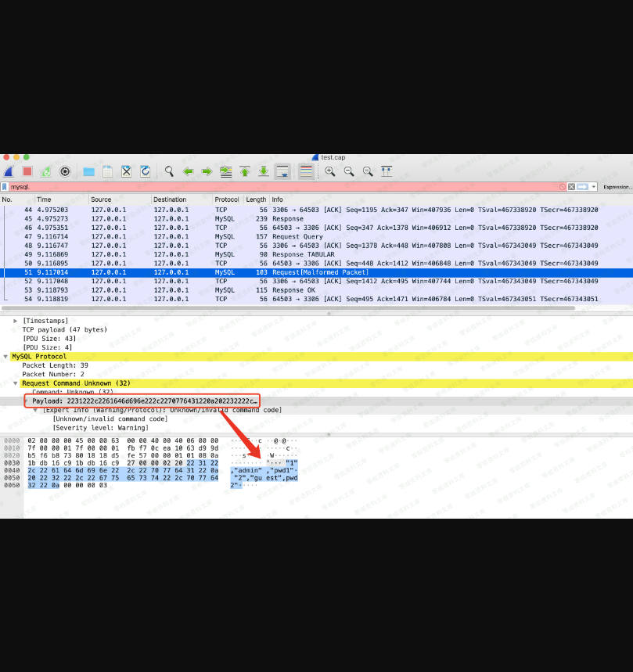Toggle auto-scroll during live capture
Viewport: 633px width, 672px height.
tap(282, 171)
